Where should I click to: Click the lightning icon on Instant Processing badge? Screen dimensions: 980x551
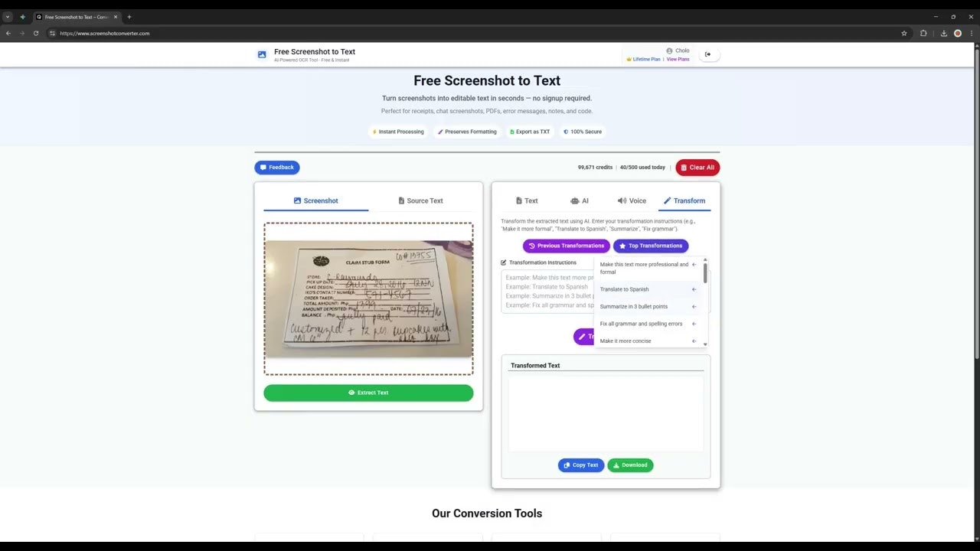pyautogui.click(x=374, y=131)
